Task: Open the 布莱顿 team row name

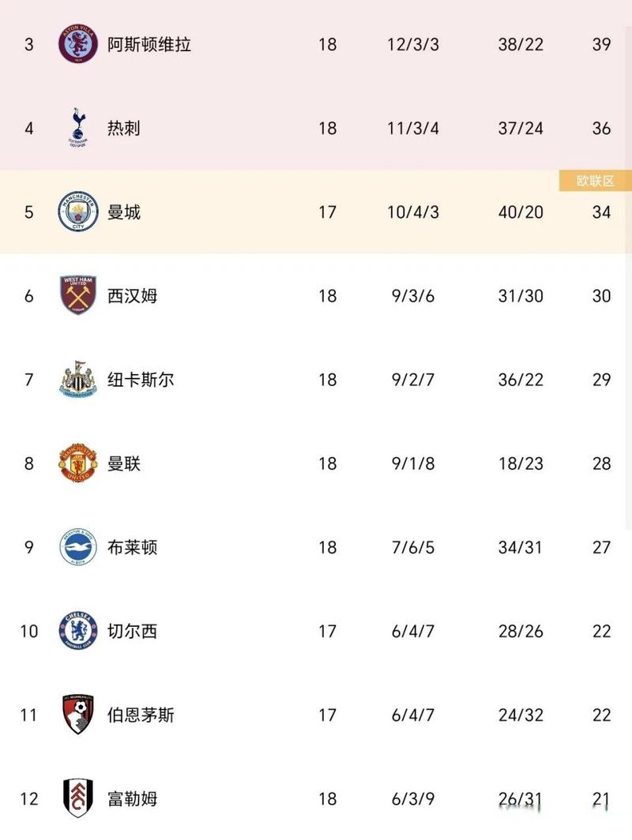Action: point(133,548)
